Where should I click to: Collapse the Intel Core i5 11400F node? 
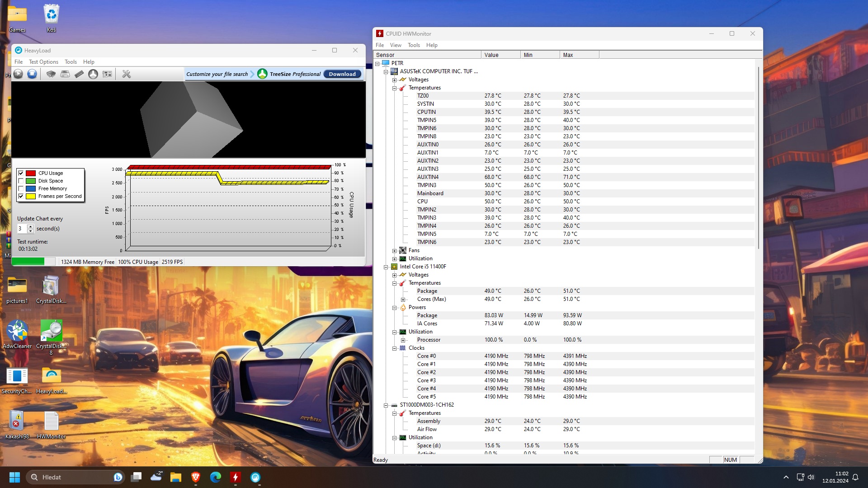tap(386, 267)
